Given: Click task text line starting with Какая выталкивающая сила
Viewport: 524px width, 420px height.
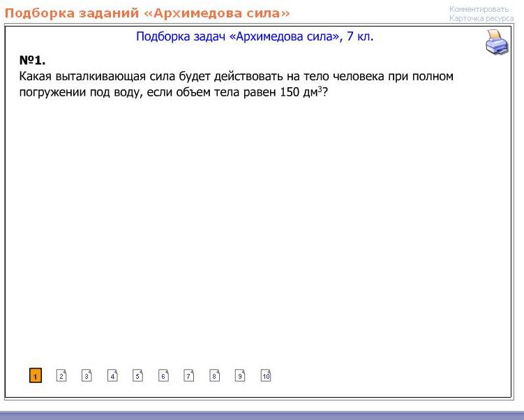Looking at the screenshot, I should click(237, 77).
